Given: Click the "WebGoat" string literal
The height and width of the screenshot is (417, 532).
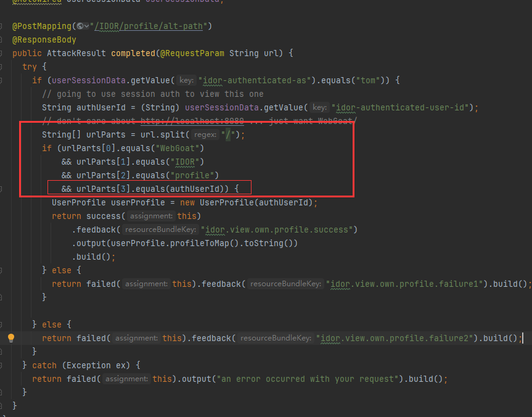Looking at the screenshot, I should click(178, 149).
